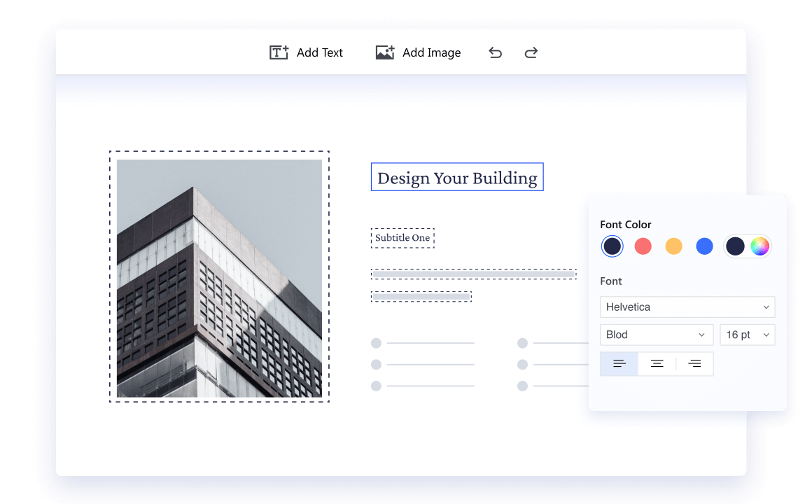Image resolution: width=812 pixels, height=504 pixels.
Task: Click the Add Image icon
Action: click(x=385, y=52)
